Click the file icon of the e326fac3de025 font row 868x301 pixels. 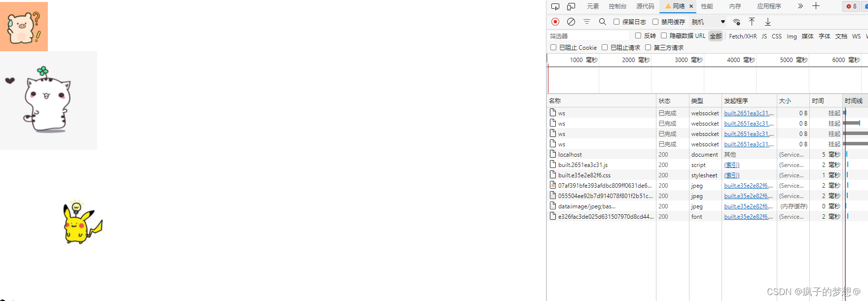553,216
